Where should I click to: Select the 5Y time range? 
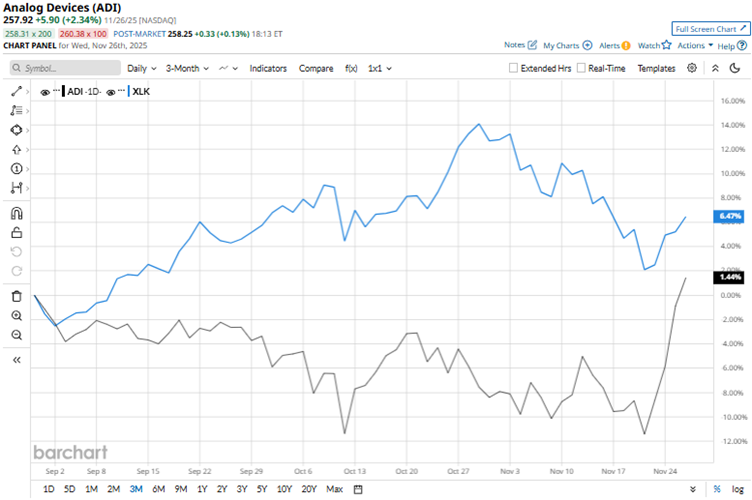click(261, 489)
